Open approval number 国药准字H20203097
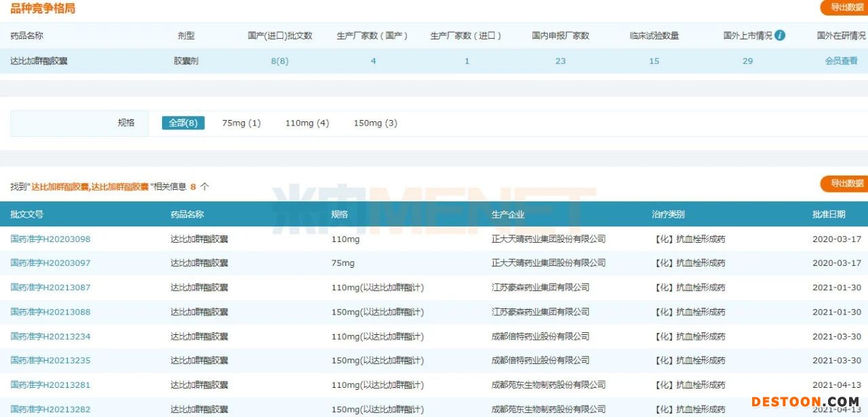This screenshot has width=868, height=417. [50, 263]
